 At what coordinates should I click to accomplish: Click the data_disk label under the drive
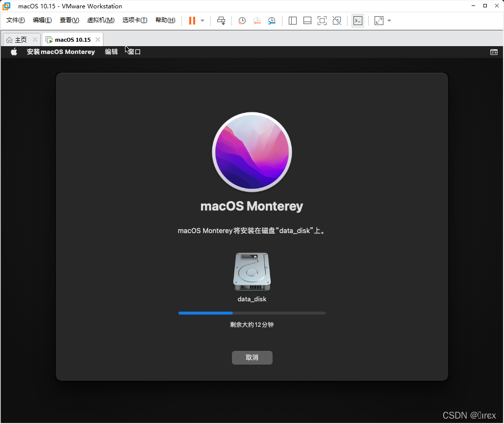tap(252, 299)
